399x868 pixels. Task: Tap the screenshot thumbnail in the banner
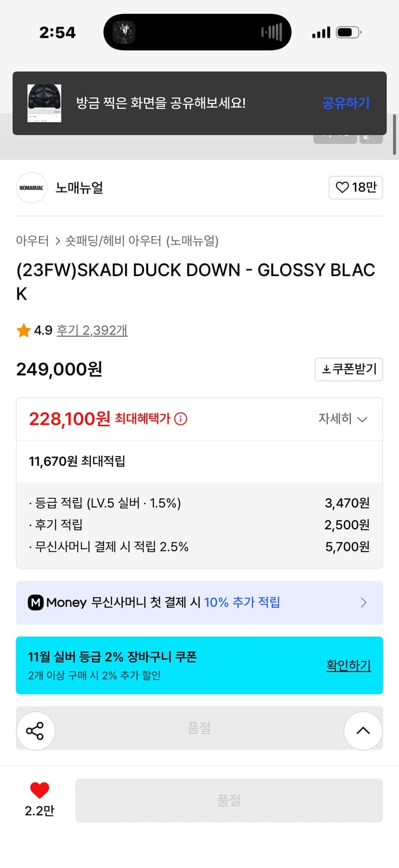43,102
